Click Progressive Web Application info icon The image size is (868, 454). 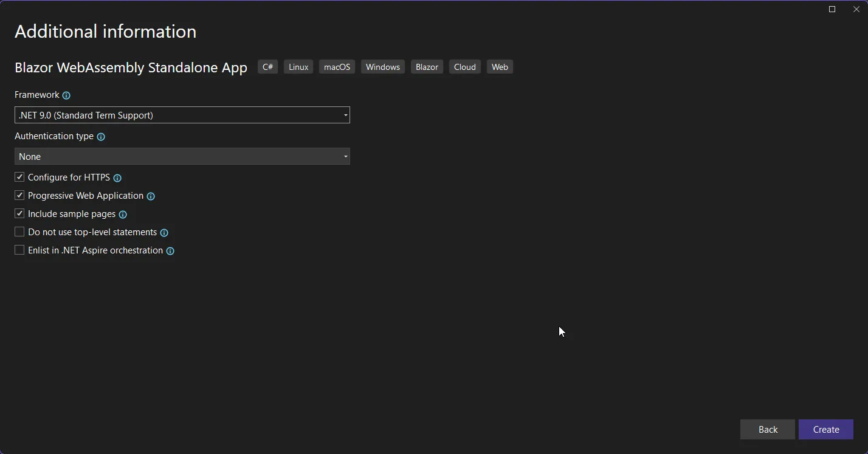pos(151,196)
